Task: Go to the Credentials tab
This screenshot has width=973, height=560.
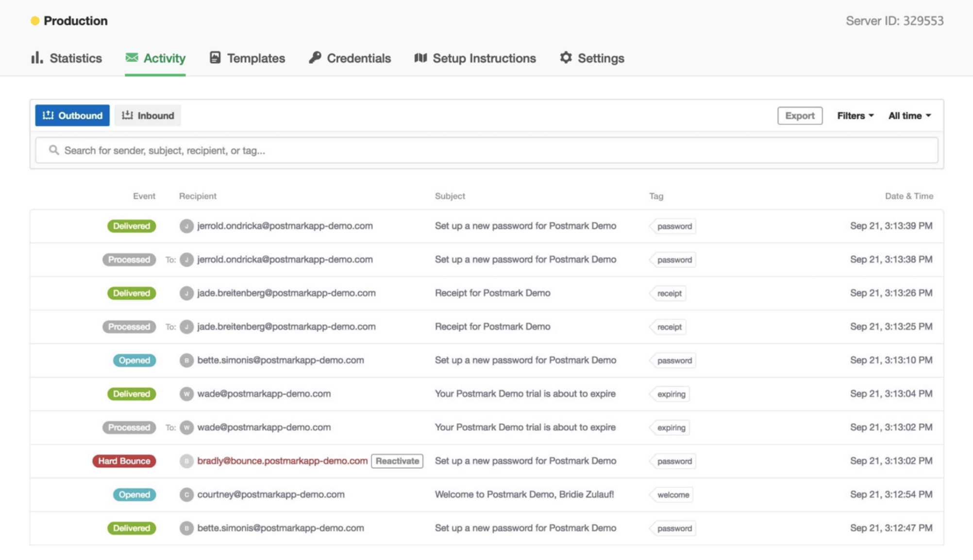Action: point(358,58)
